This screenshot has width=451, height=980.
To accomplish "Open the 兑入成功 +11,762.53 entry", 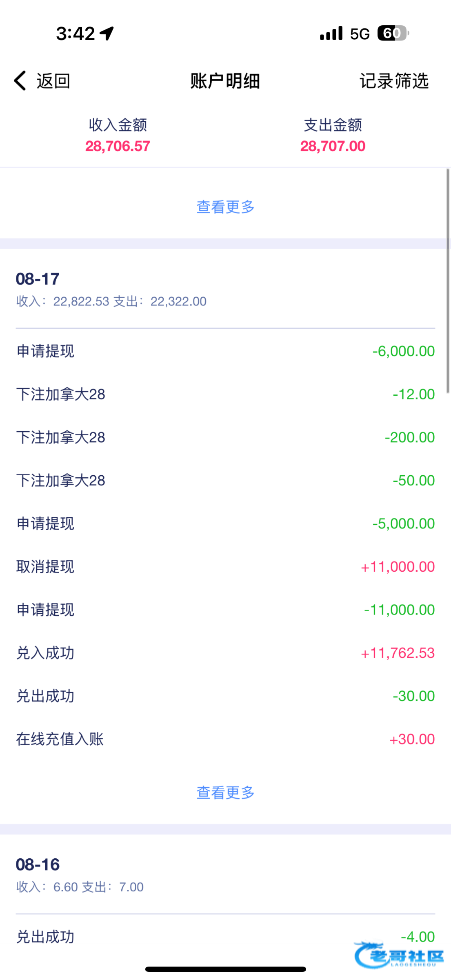I will click(x=225, y=653).
